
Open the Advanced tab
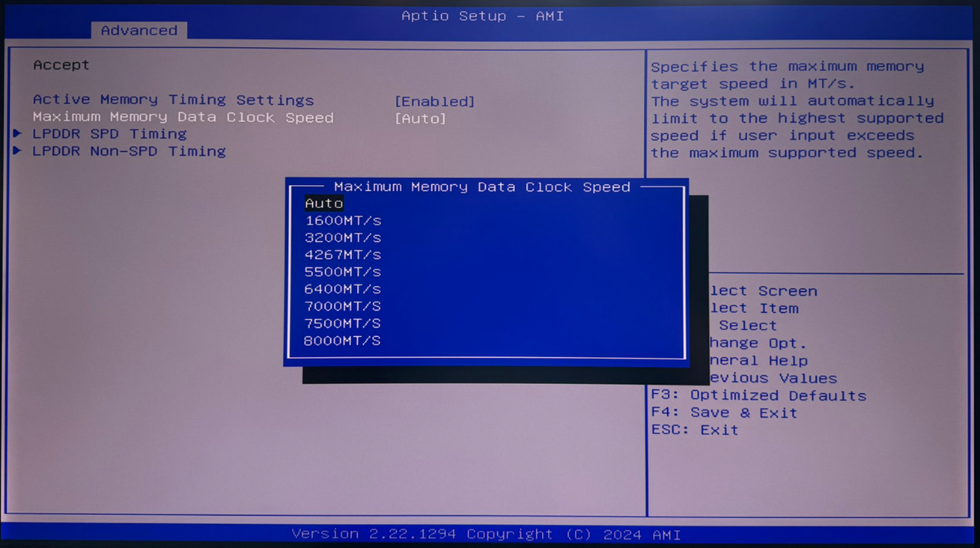139,31
